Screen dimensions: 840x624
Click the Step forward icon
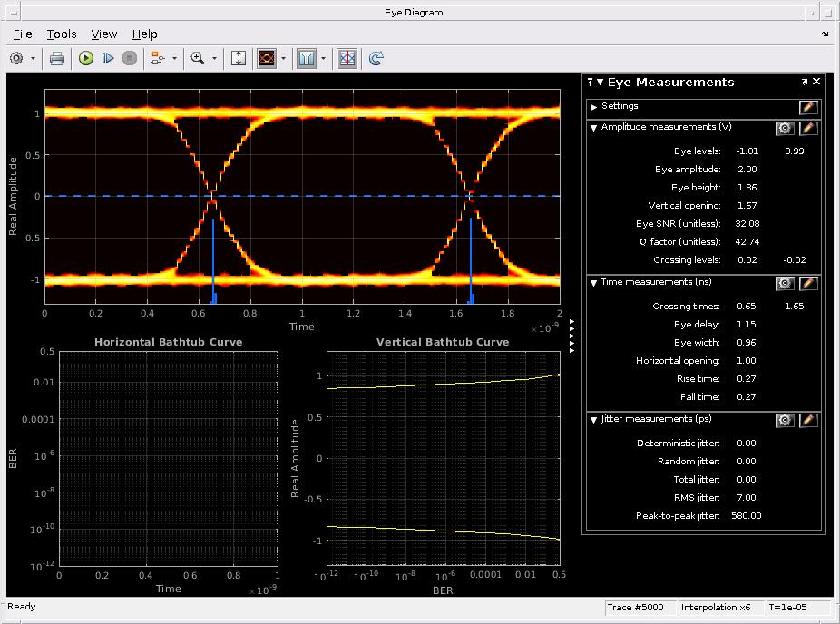108,58
